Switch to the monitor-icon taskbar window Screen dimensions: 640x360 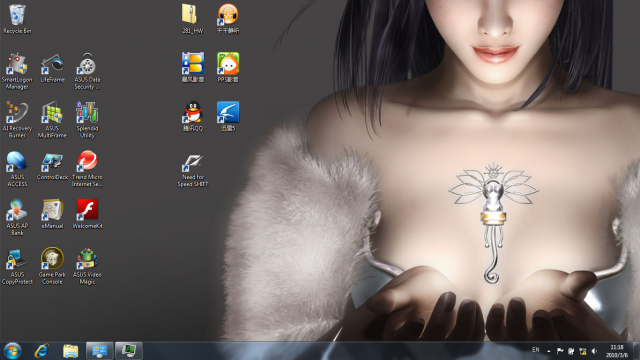coord(129,351)
